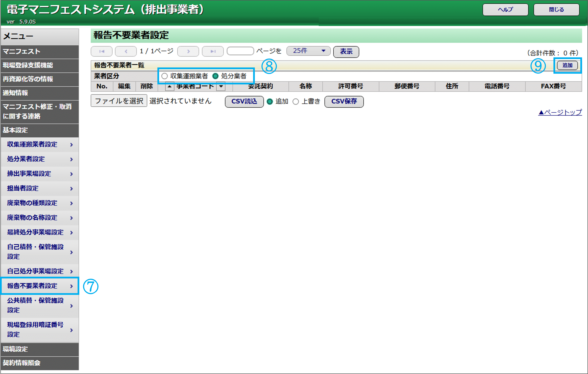The width and height of the screenshot is (588, 374).
Task: Select 収集運搬業者 radio button
Action: tap(165, 76)
